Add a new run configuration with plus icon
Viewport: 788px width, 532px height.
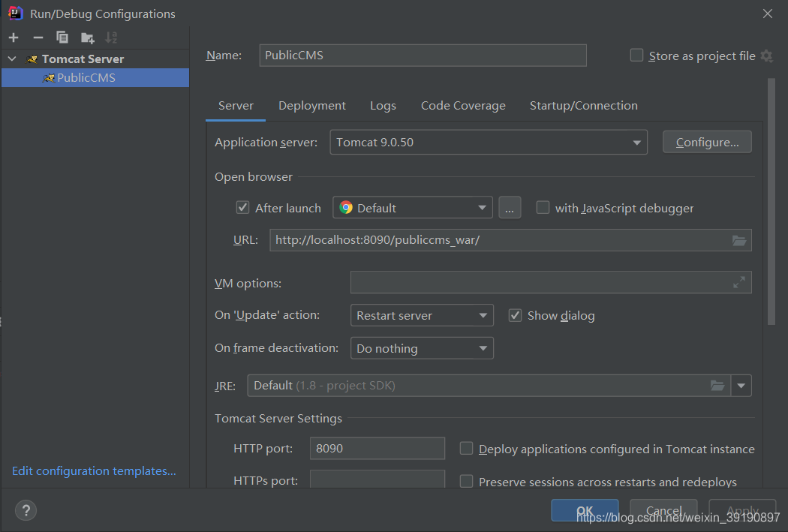[14, 38]
